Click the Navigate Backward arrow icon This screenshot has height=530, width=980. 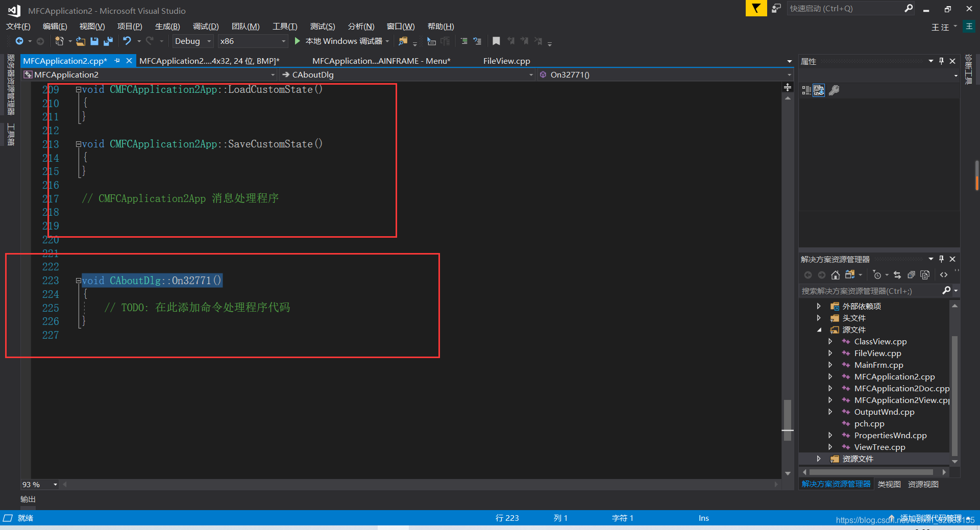pos(19,41)
